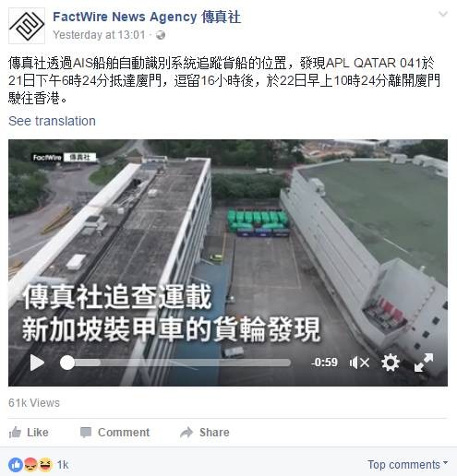This screenshot has width=457, height=476.
Task: Click the FactWire logo profile picture
Action: click(x=27, y=26)
